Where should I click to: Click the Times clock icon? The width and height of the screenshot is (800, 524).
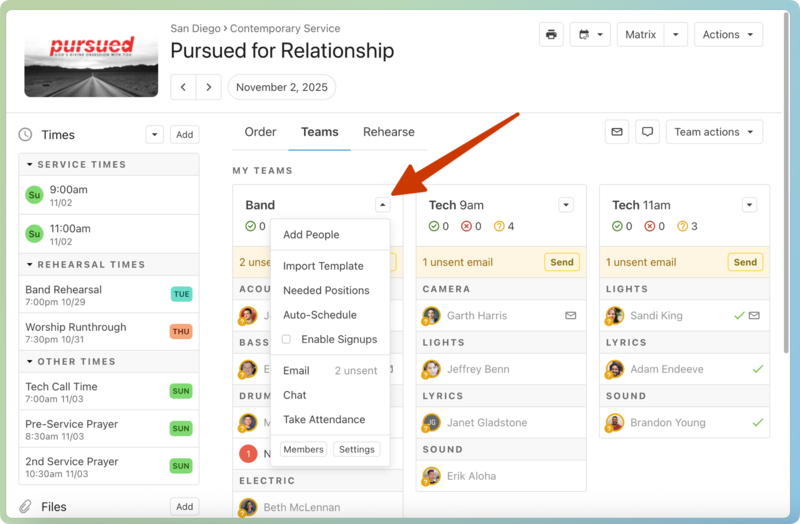25,135
